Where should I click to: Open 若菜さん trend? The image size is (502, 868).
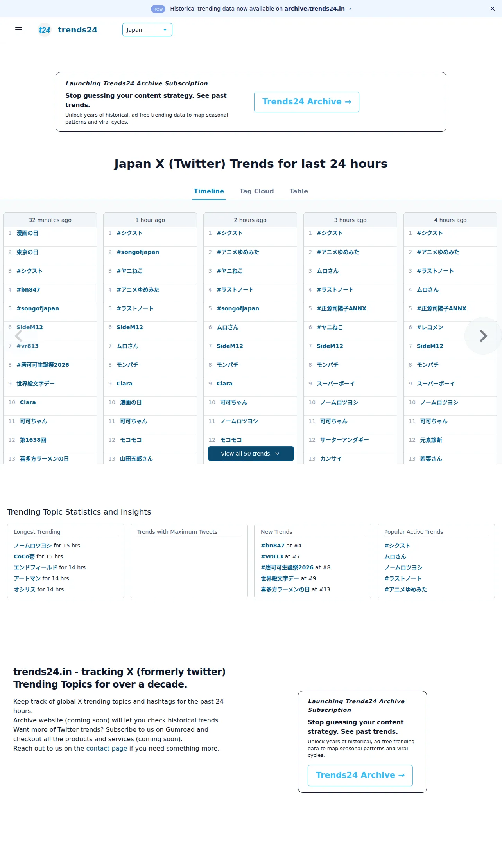[431, 459]
